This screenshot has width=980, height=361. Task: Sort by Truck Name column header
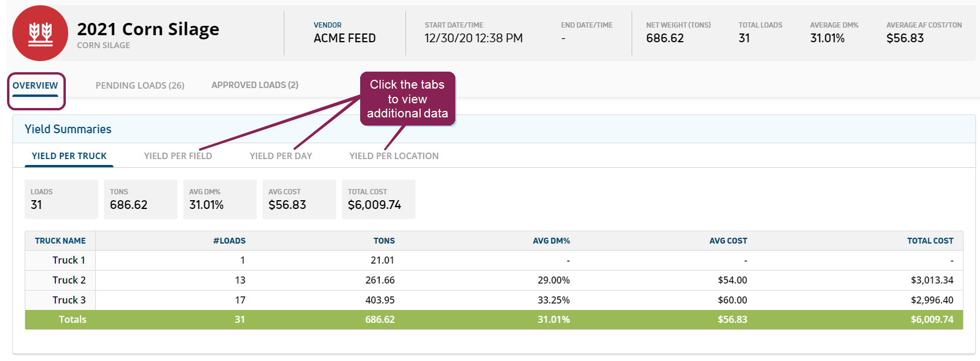pos(60,241)
